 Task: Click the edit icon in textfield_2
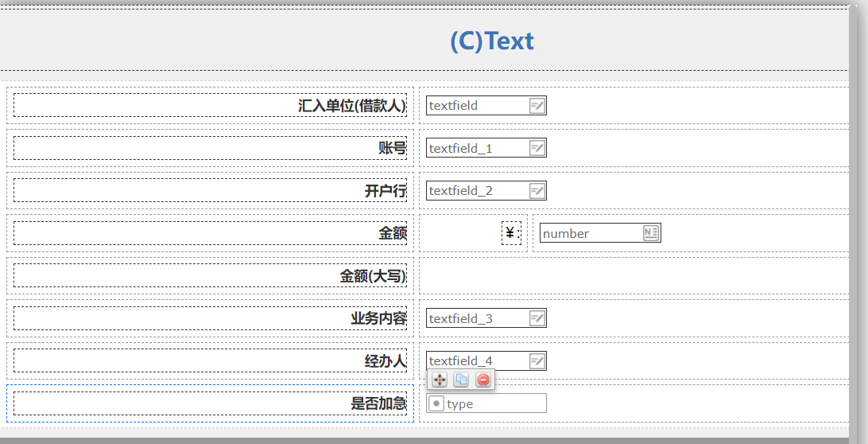(x=537, y=191)
